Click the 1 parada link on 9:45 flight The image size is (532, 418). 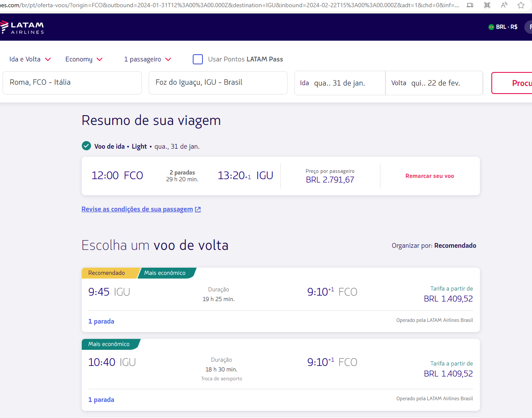pyautogui.click(x=101, y=321)
